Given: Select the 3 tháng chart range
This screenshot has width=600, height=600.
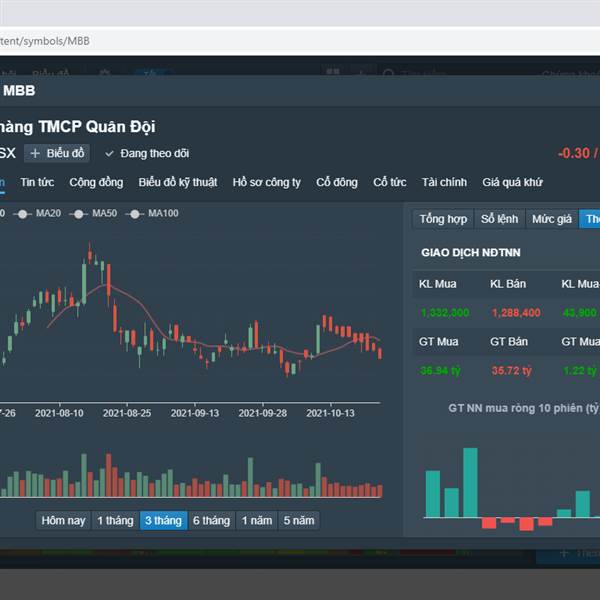Looking at the screenshot, I should point(163,520).
